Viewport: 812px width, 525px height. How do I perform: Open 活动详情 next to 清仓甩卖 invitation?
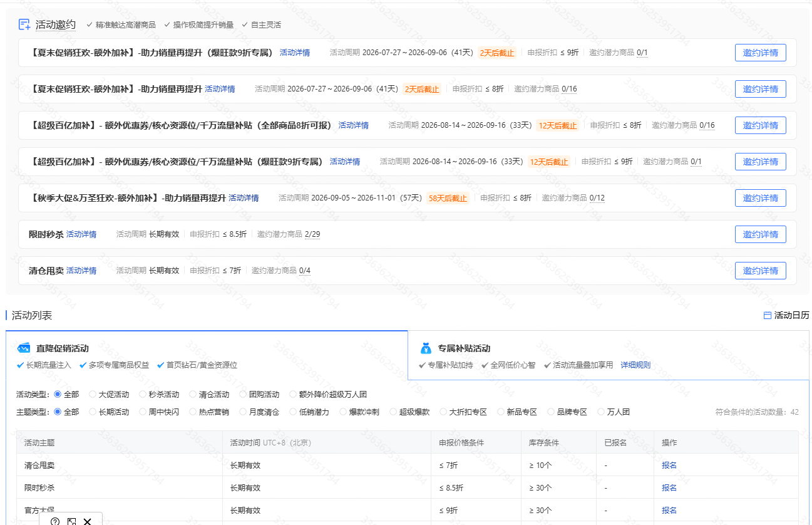81,271
